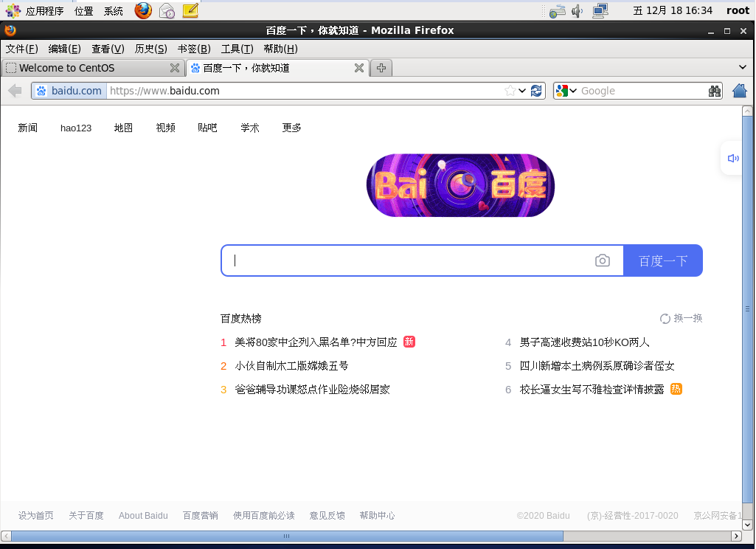Launch Firefox from the top panel icon
The height and width of the screenshot is (549, 756).
143,10
